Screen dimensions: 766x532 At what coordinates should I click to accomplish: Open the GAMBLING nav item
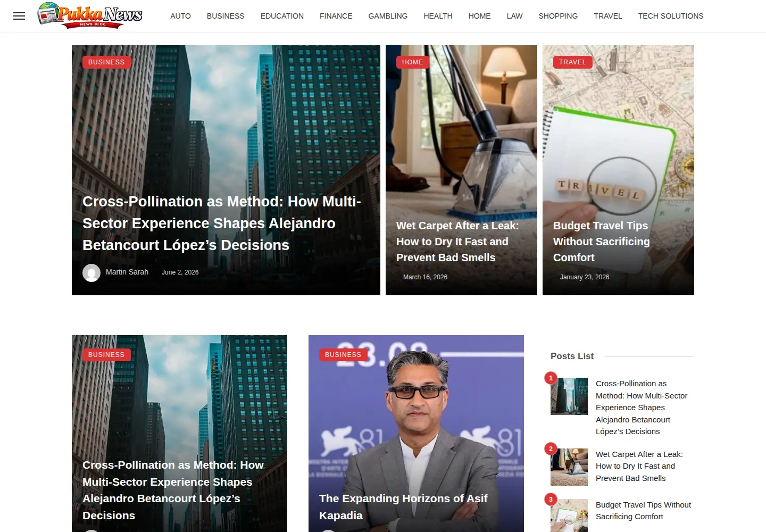click(x=388, y=16)
